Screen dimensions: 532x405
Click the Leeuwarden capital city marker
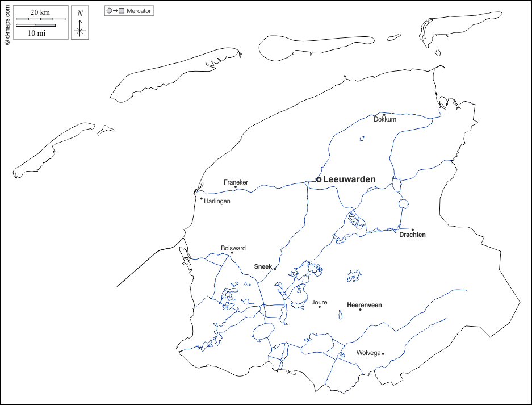click(x=319, y=179)
